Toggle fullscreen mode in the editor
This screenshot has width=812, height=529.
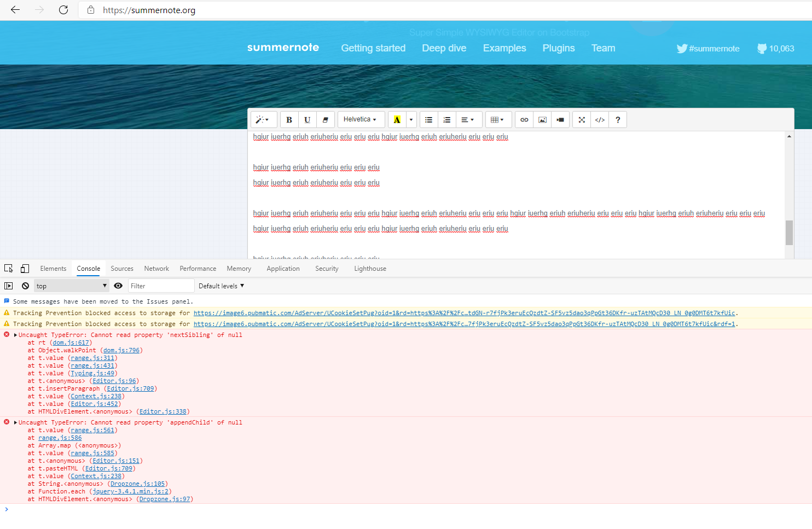[581, 119]
